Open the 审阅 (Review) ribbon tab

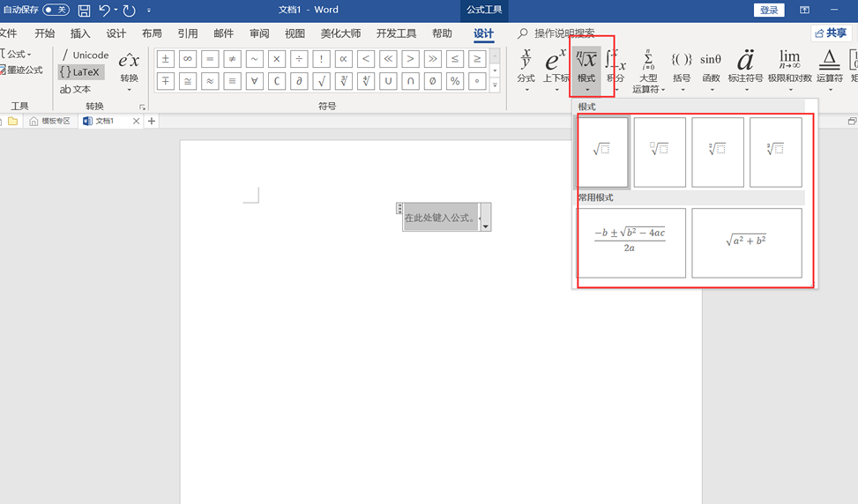pyautogui.click(x=259, y=33)
